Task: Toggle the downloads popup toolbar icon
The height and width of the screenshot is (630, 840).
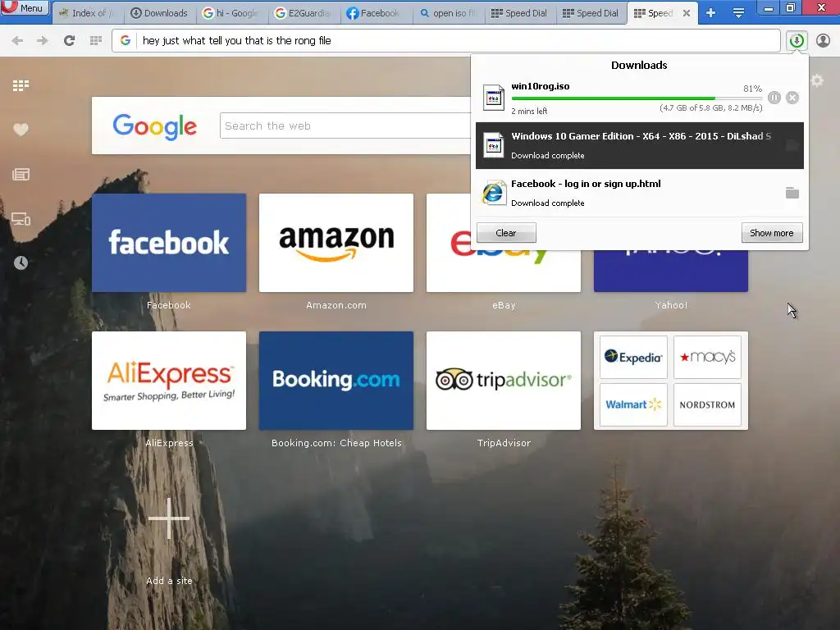Action: click(x=797, y=41)
